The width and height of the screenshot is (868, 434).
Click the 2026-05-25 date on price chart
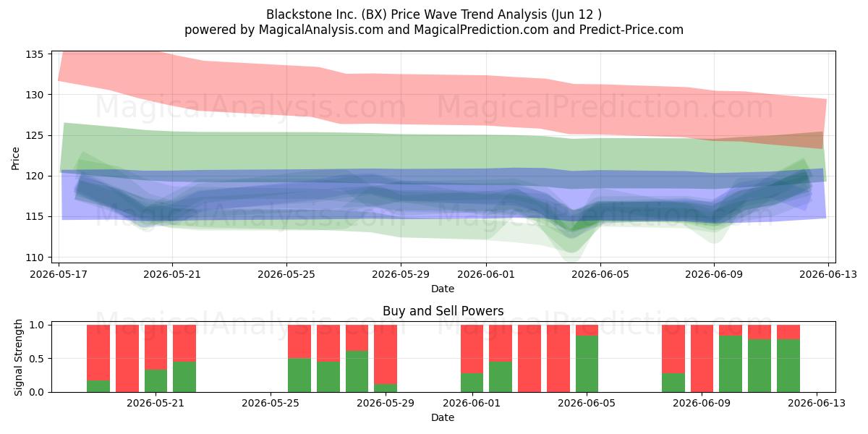click(286, 274)
